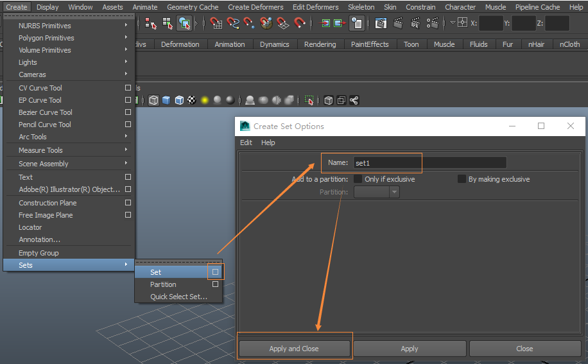Toggle the construction history icon
Image resolution: width=588 pixels, height=364 pixels.
pos(357,23)
